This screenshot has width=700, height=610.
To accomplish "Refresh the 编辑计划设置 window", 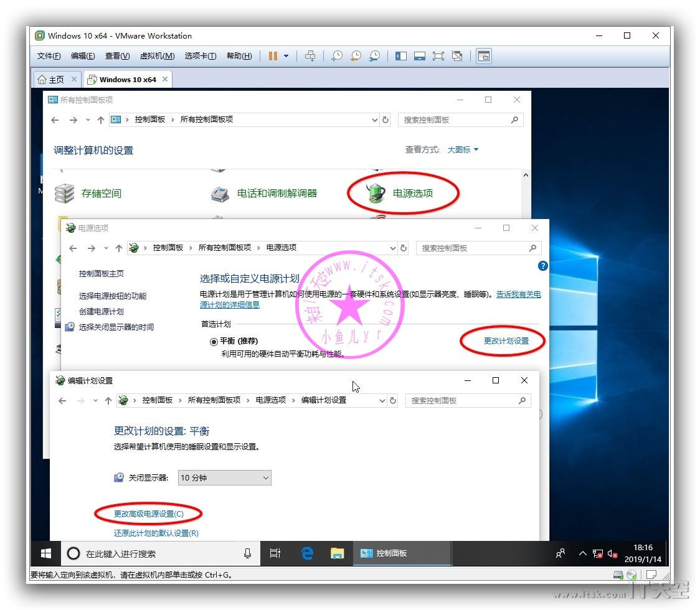I will click(393, 401).
